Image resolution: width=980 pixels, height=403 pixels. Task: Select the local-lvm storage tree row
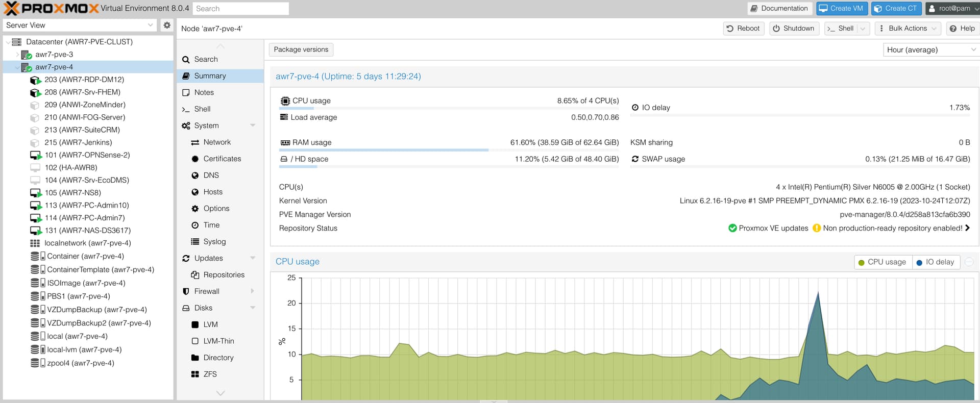point(88,350)
